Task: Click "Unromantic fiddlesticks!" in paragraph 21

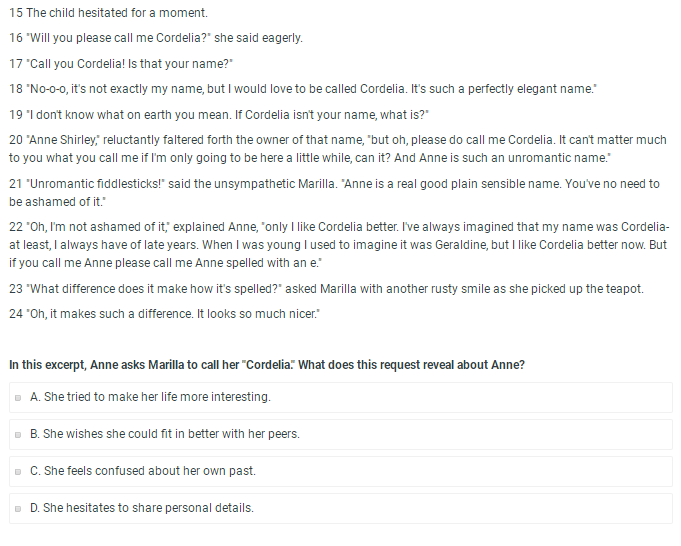Action: pyautogui.click(x=95, y=184)
